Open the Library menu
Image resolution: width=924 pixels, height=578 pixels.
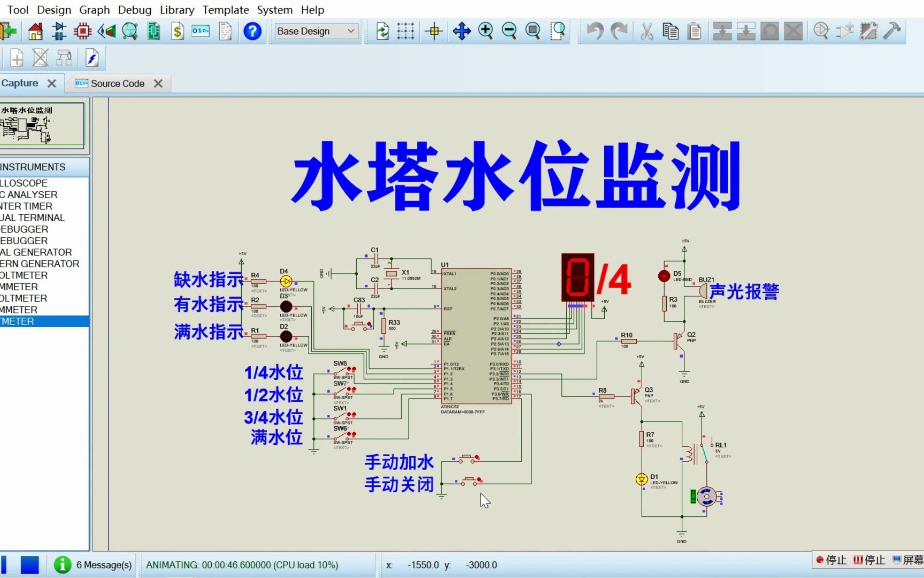[177, 10]
